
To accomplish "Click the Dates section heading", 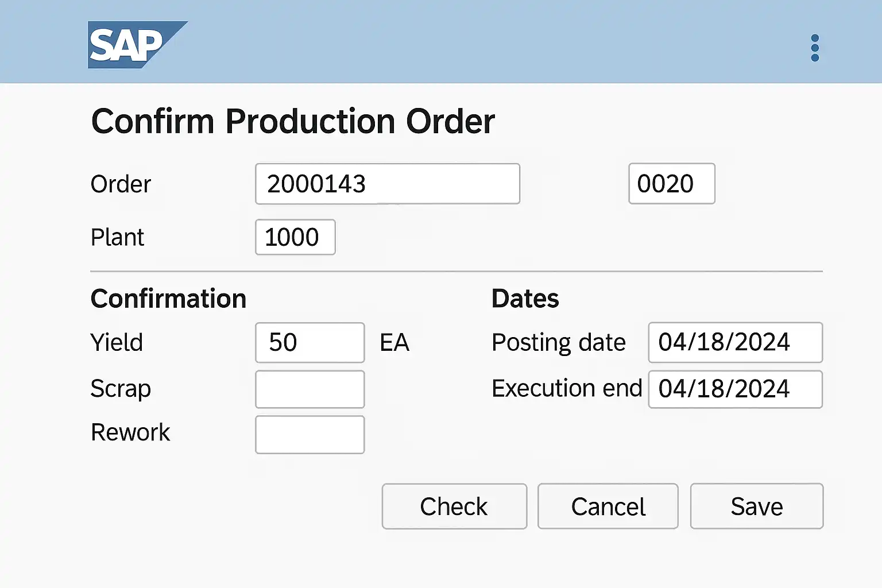I will click(x=525, y=299).
